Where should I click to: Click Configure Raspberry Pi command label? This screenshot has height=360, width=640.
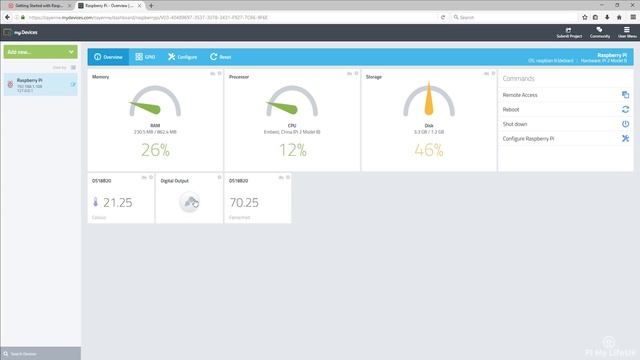(x=528, y=138)
